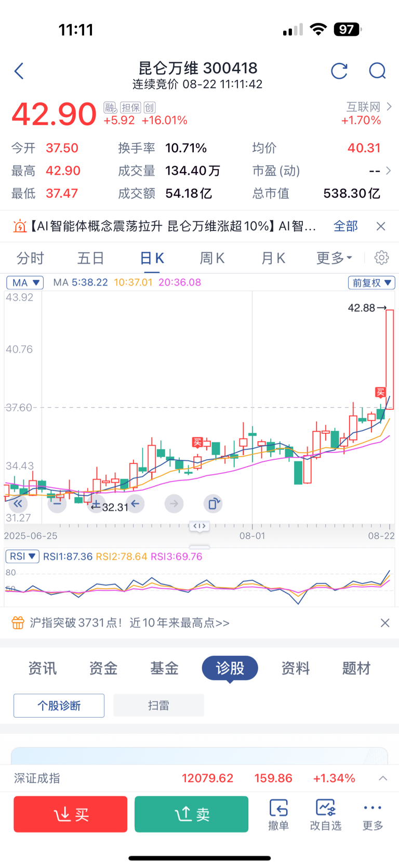399x868 pixels.
Task: Tap the news alert bell icon
Action: [x=20, y=226]
